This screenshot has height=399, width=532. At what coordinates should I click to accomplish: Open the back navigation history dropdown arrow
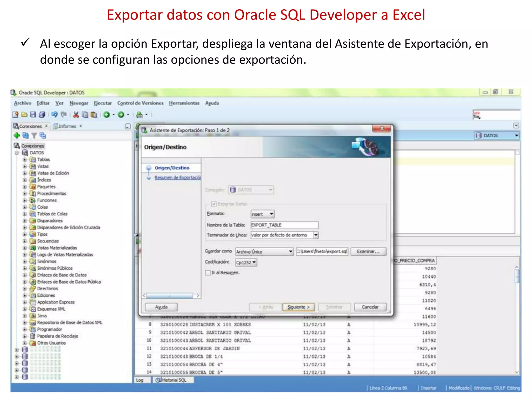pyautogui.click(x=114, y=115)
